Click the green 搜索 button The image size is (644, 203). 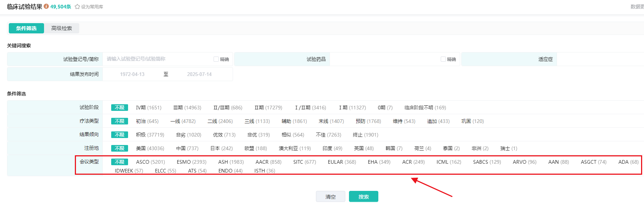click(x=364, y=197)
